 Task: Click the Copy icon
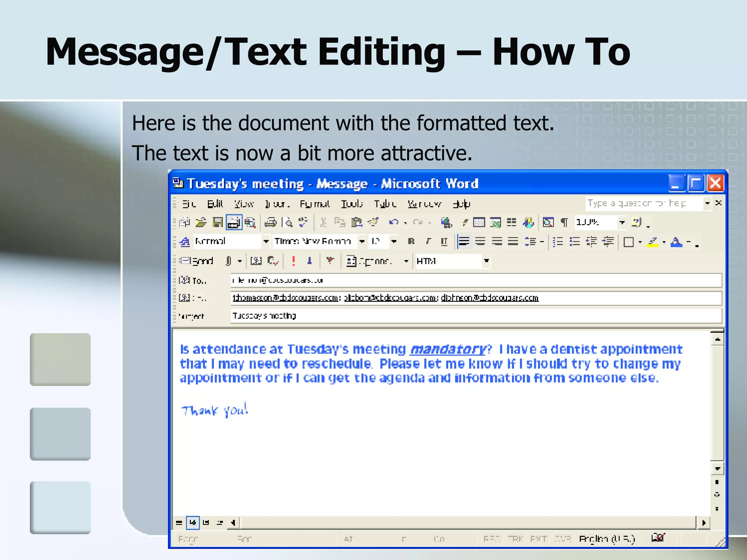coord(340,222)
